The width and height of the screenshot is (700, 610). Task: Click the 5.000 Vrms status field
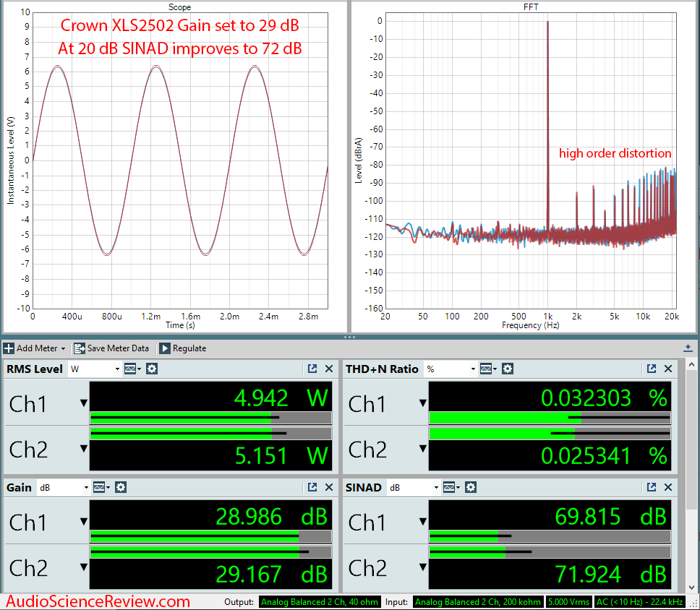pyautogui.click(x=568, y=602)
